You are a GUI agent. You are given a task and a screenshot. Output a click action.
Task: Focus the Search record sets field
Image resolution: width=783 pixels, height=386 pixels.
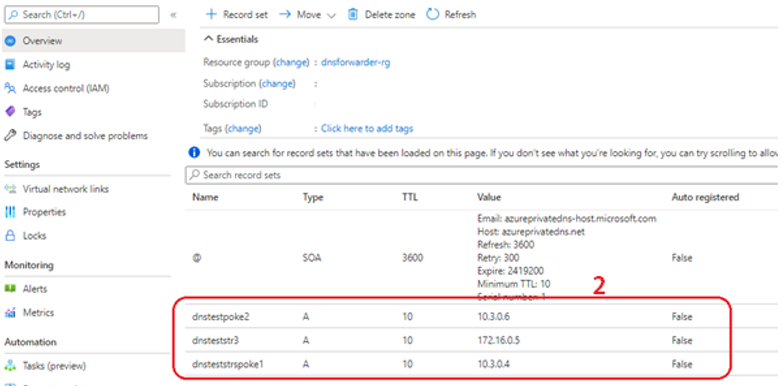click(x=481, y=175)
